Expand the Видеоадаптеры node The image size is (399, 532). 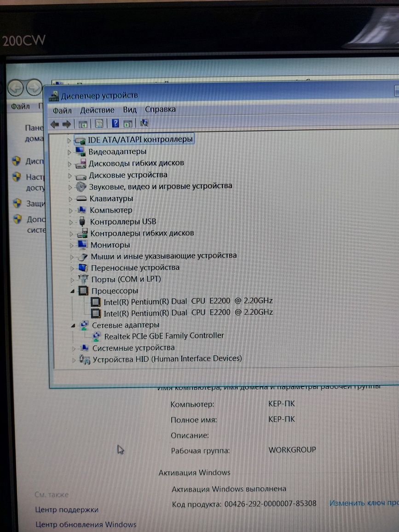click(69, 152)
